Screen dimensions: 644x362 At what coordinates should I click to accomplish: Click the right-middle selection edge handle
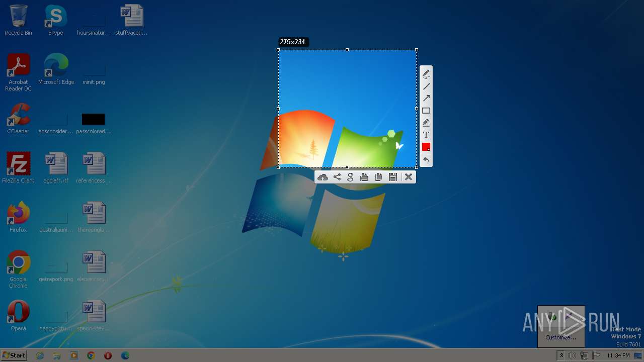click(x=417, y=109)
